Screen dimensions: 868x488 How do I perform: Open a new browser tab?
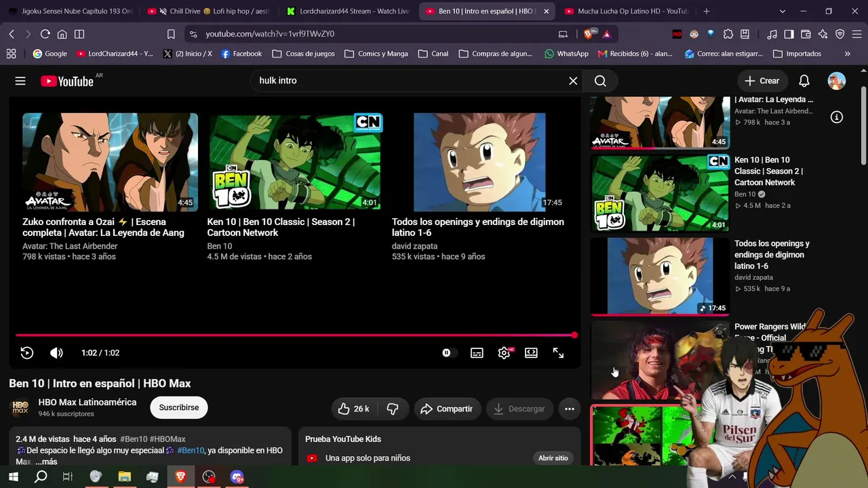point(707,12)
